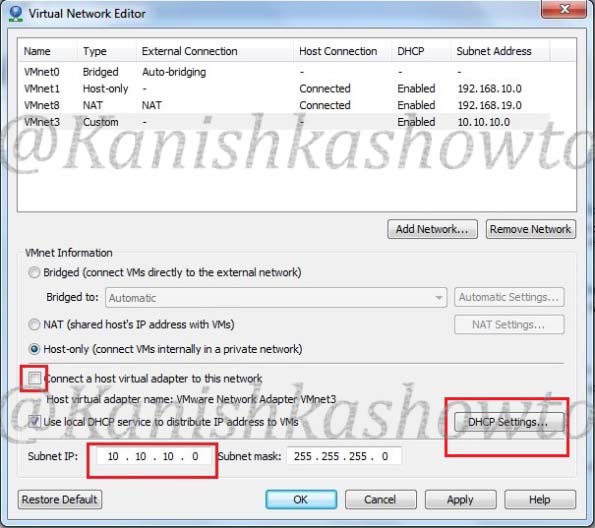Click into the Subnet IP field
The image size is (595, 528).
153,456
